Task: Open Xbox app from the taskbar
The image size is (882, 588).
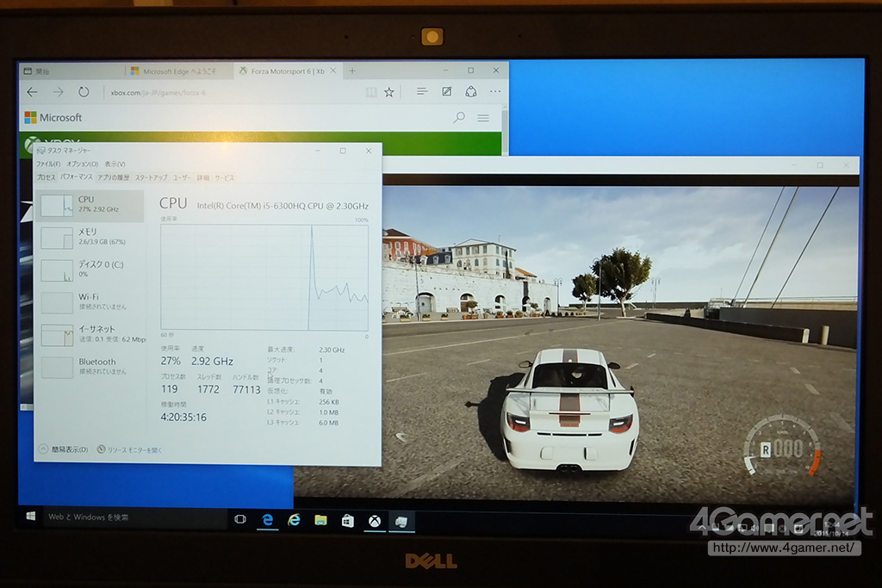Action: 376,520
